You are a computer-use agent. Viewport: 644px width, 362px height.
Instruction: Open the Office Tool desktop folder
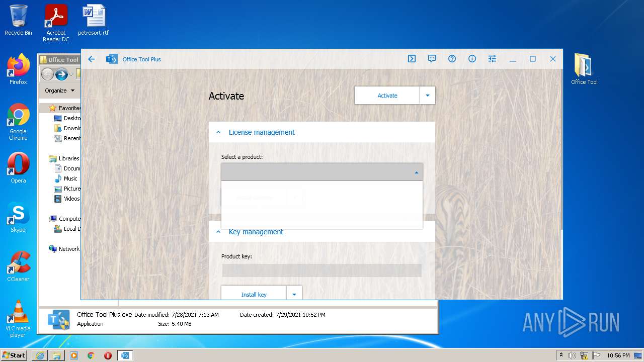[584, 69]
